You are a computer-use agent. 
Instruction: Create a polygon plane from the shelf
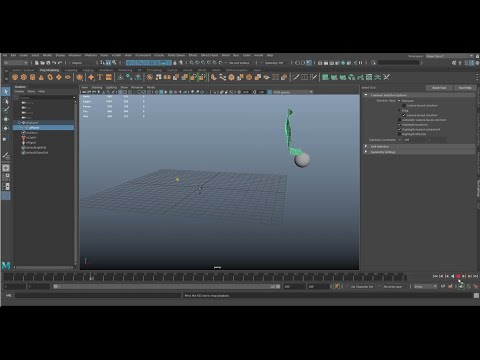pyautogui.click(x=59, y=77)
